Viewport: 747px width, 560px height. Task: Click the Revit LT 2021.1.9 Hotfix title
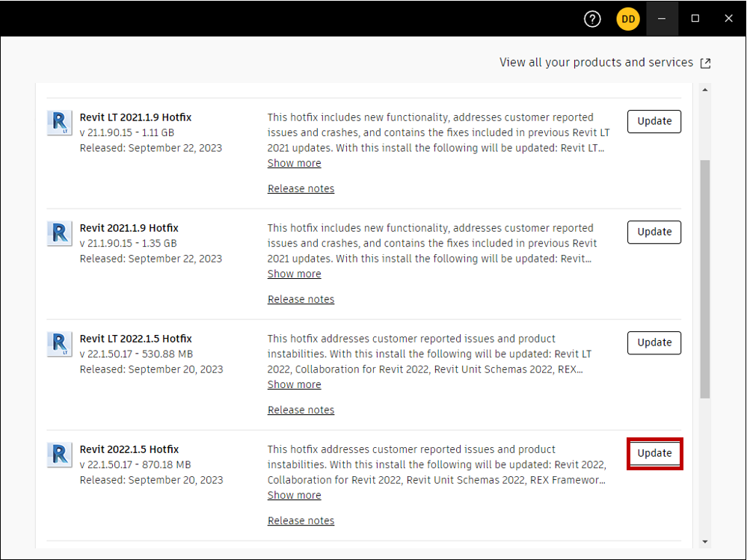pos(135,117)
